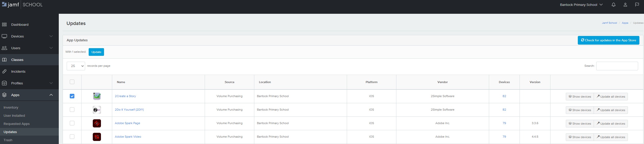Click the Classes book icon

click(x=4, y=60)
